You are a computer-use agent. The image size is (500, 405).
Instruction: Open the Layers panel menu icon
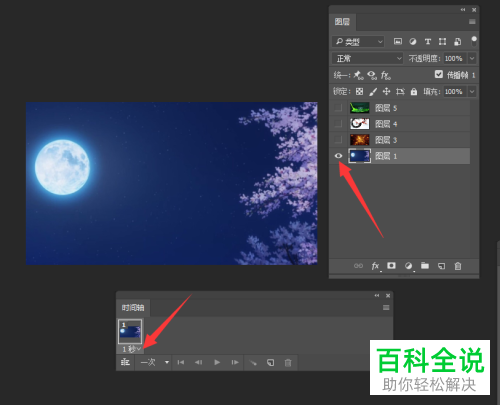point(472,22)
